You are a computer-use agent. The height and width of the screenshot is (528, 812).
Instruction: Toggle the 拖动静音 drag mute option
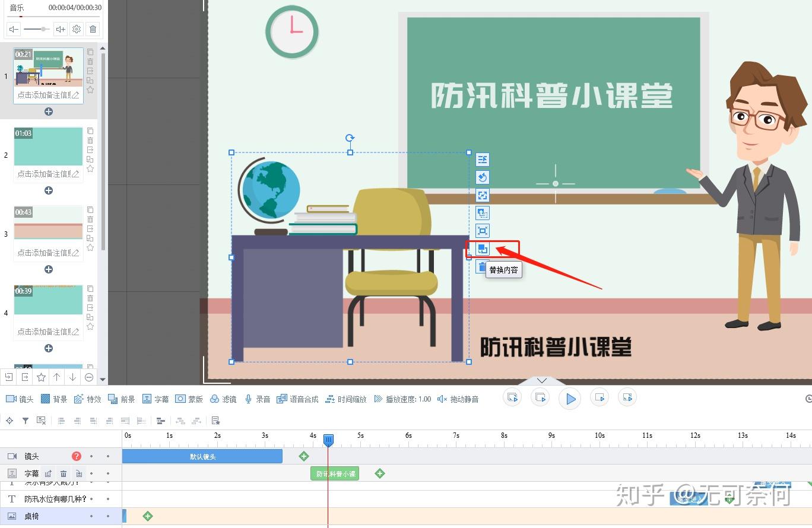458,399
